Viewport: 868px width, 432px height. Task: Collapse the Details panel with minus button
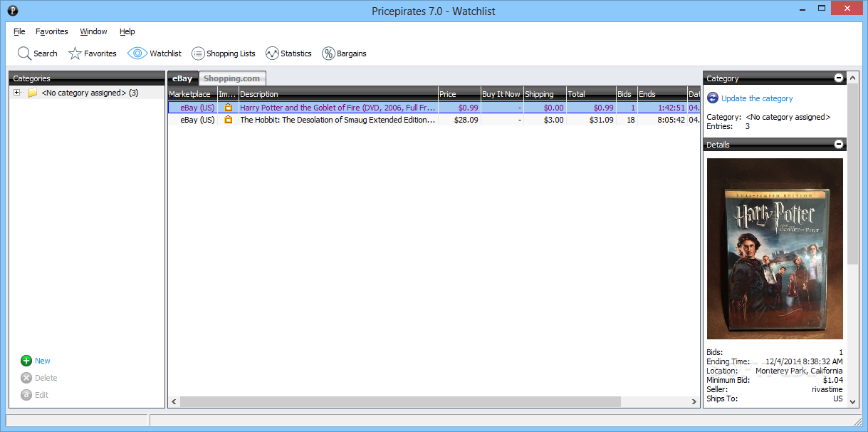click(x=839, y=144)
